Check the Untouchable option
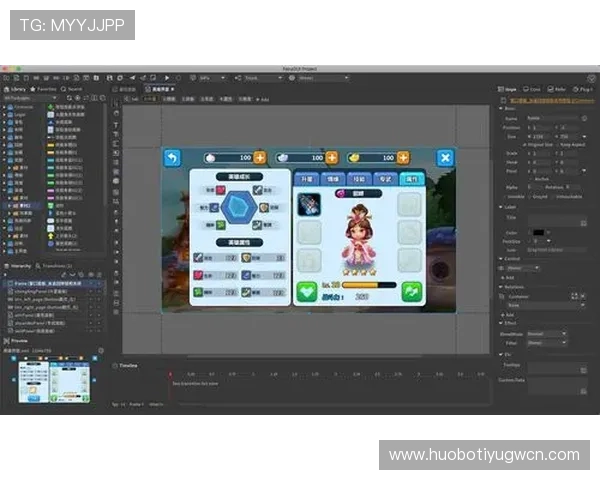The height and width of the screenshot is (480, 600). click(x=553, y=196)
